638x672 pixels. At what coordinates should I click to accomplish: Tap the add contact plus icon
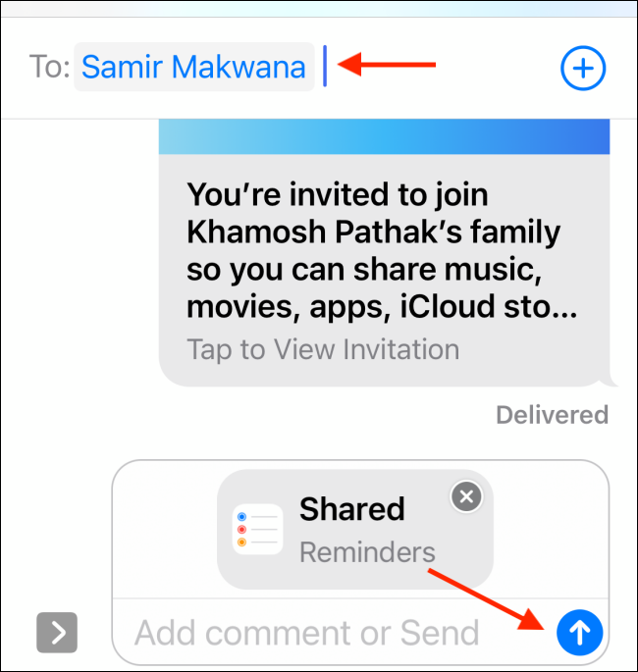coord(583,68)
